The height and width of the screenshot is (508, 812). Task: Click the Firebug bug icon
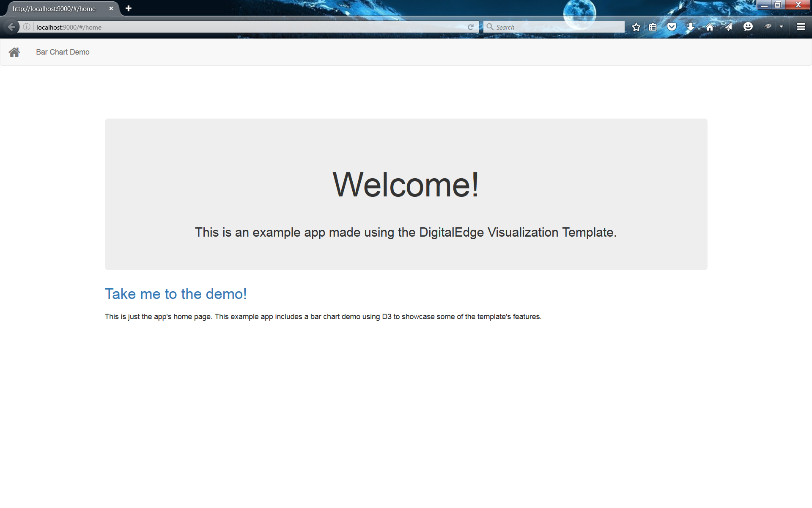click(768, 26)
